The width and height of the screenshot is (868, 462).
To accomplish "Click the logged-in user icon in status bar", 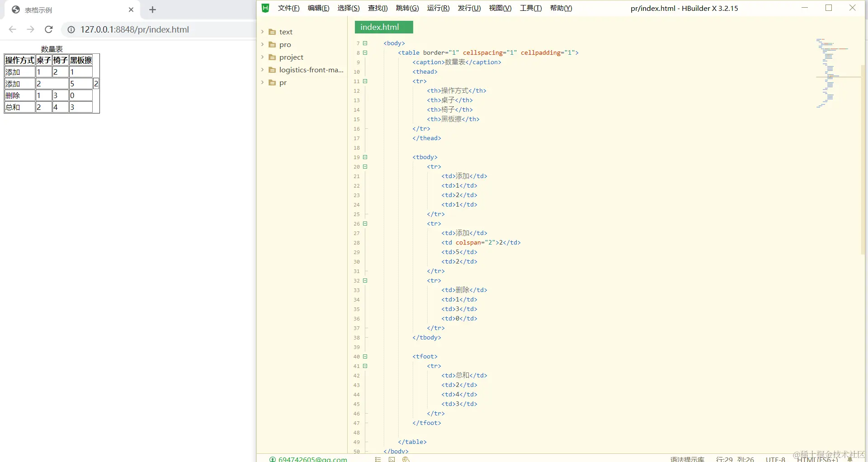I will pyautogui.click(x=273, y=459).
